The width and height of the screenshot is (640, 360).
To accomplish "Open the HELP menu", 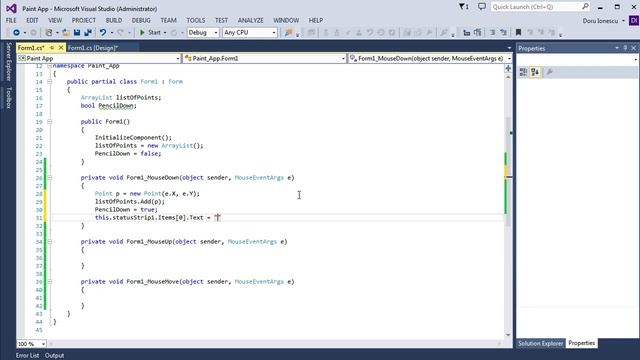I will pos(316,20).
